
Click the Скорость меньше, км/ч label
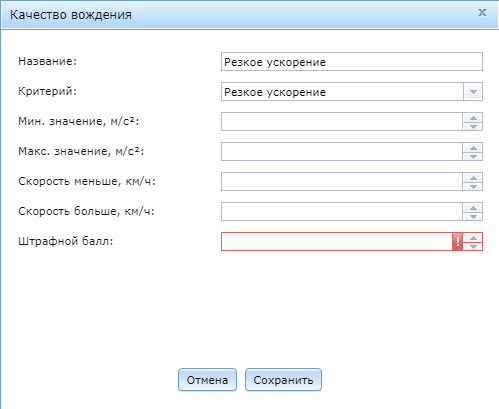click(x=87, y=181)
